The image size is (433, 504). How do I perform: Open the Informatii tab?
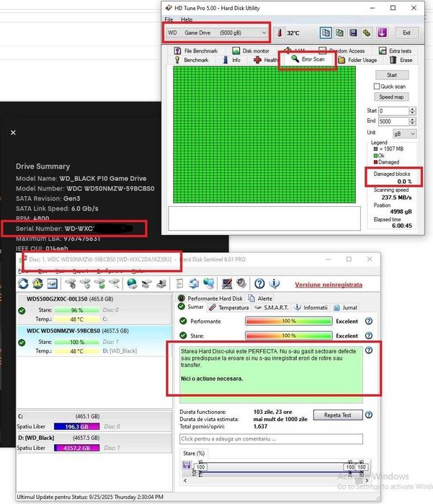311,308
